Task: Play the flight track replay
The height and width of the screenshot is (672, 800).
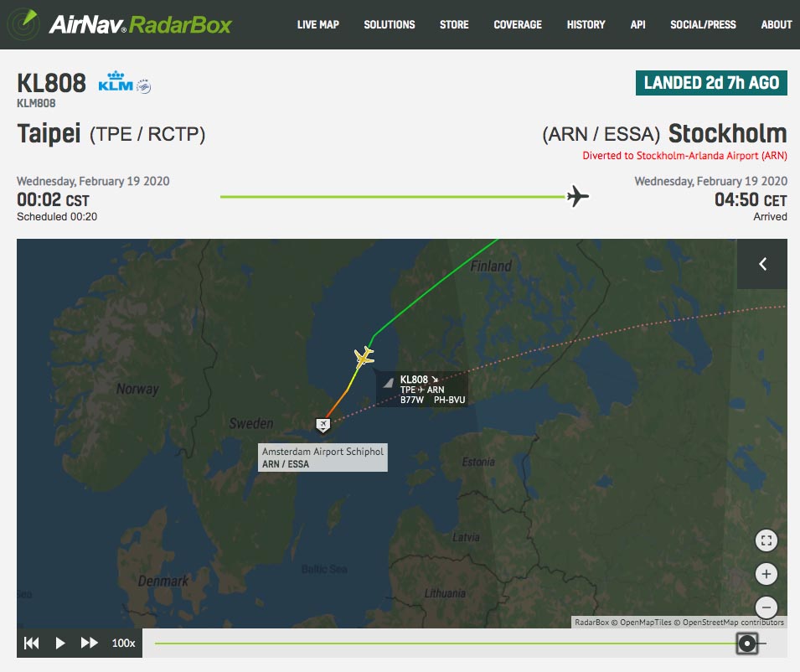Action: 59,643
